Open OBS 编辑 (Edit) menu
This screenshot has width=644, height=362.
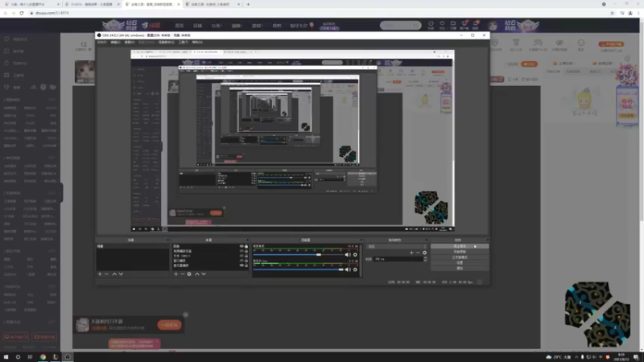coord(115,42)
